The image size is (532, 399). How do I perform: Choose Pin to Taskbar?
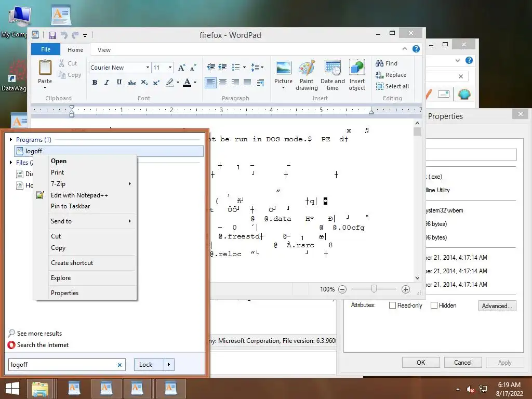pos(85,206)
